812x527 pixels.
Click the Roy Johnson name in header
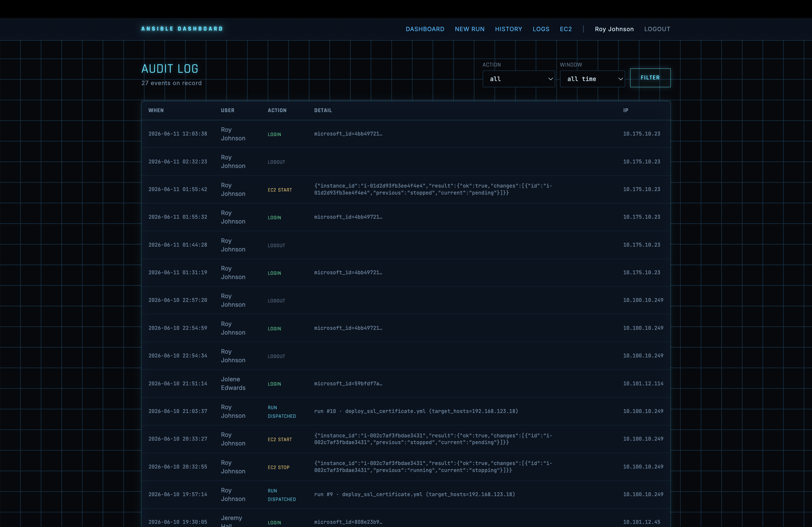[614, 29]
